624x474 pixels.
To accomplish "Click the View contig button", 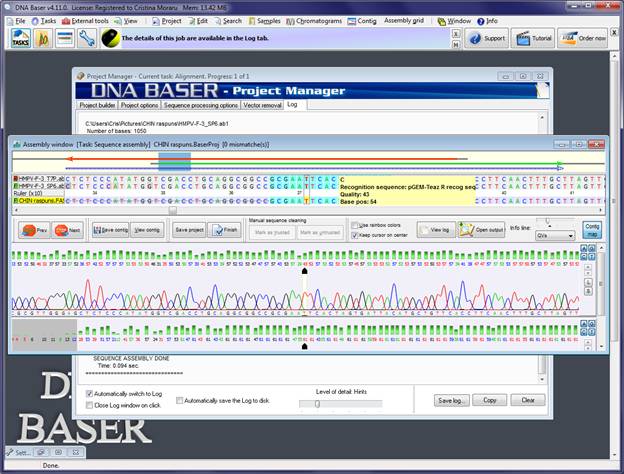I will pyautogui.click(x=147, y=230).
